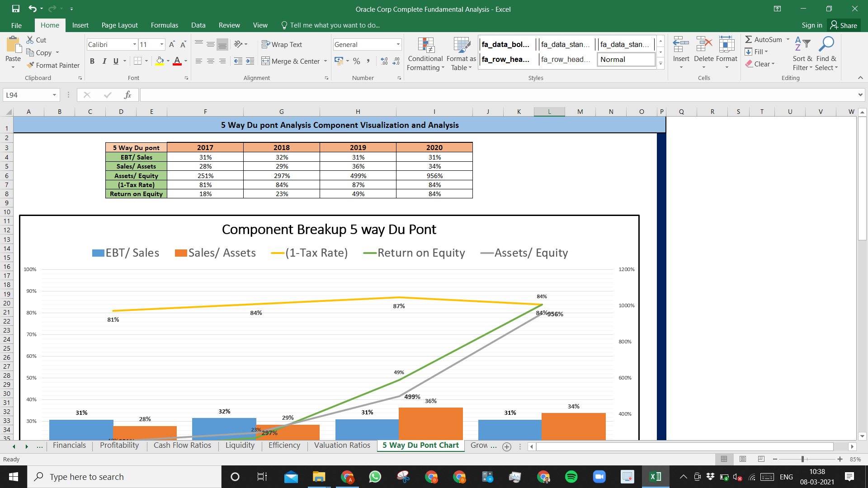
Task: Open Find & Select magnifier tool
Action: coord(826,54)
